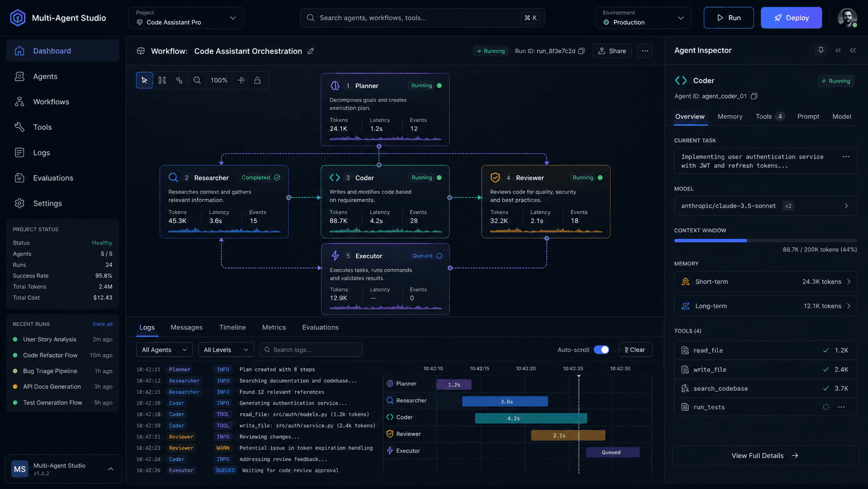
Task: Click the auto-arrange nodes icon
Action: 179,80
